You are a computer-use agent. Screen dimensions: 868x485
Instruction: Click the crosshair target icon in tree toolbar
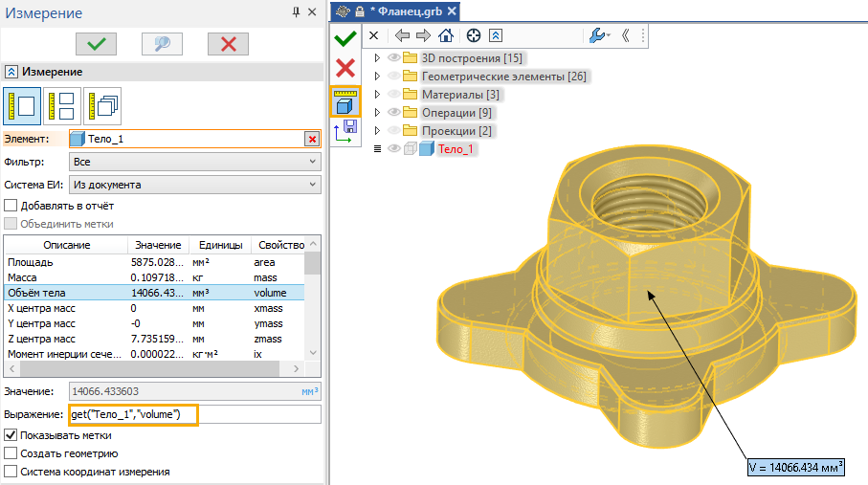473,35
